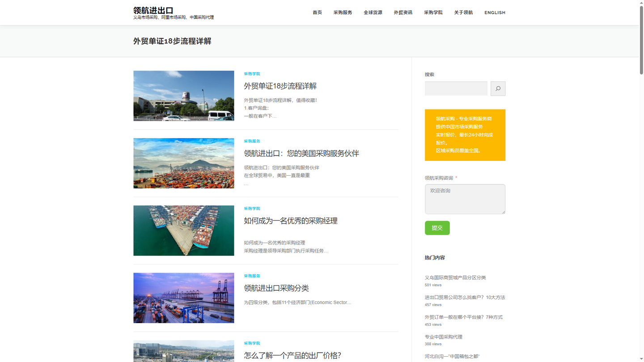Open popular post 河北白沟一"中国箱包之都"

pyautogui.click(x=452, y=356)
